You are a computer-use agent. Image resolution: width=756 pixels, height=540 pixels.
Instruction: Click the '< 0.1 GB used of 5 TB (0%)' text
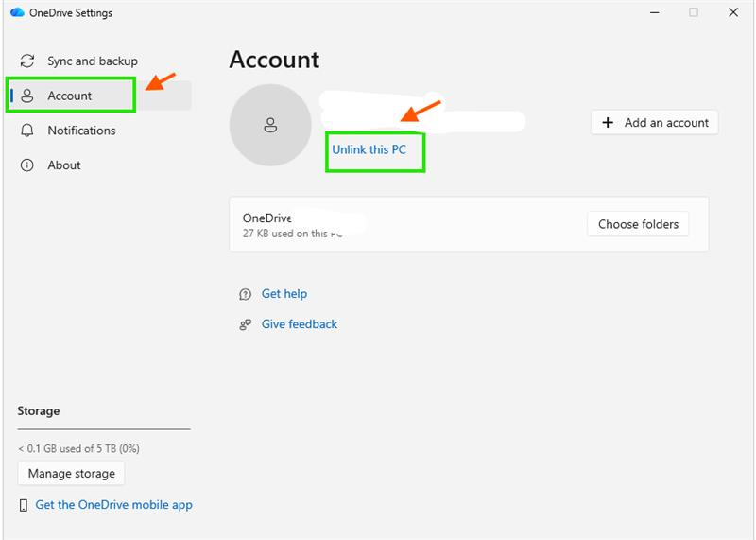78,449
